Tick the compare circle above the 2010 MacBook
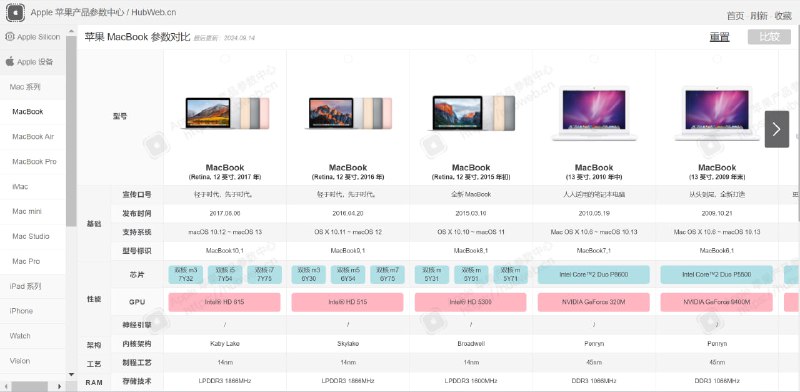 click(594, 59)
